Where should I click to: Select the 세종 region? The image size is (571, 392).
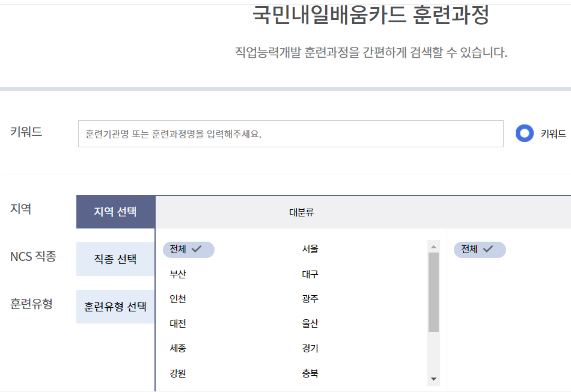coord(178,348)
